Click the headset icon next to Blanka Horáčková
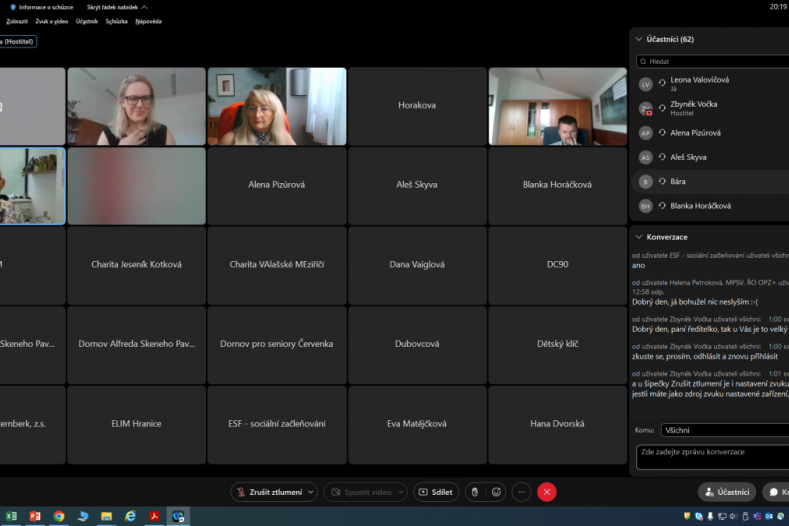Screen dimensions: 789x526 point(662,205)
